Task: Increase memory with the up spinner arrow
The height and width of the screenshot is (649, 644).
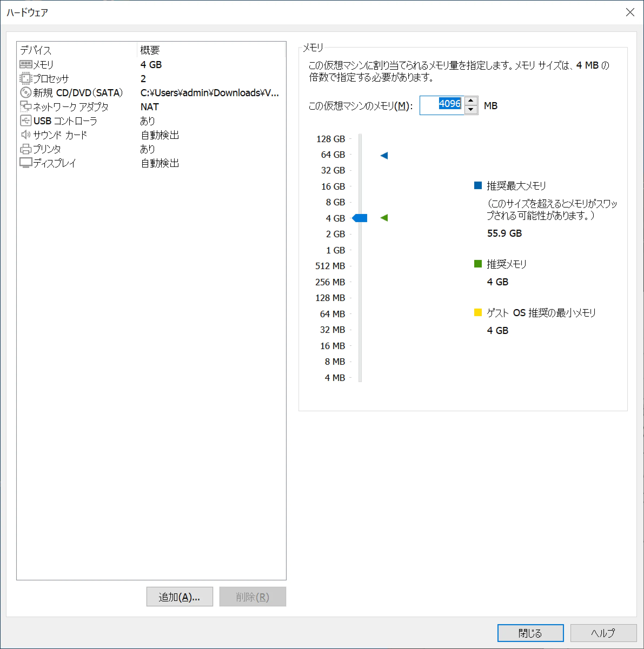Action: (471, 101)
